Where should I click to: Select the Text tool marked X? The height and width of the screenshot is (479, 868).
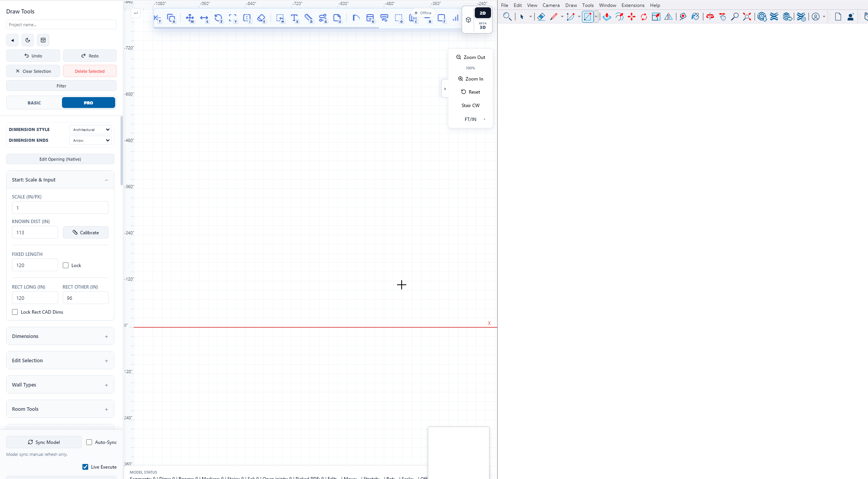coord(295,18)
